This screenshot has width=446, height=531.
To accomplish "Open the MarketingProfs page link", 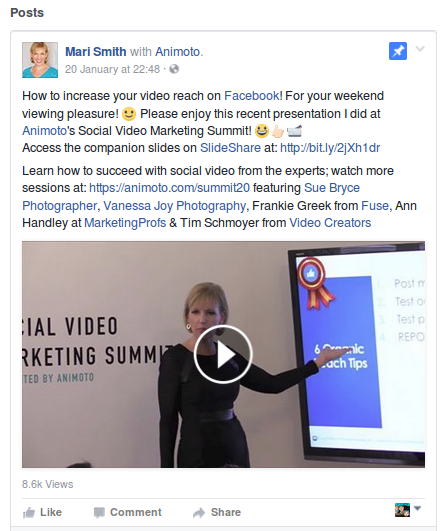I will click(125, 223).
